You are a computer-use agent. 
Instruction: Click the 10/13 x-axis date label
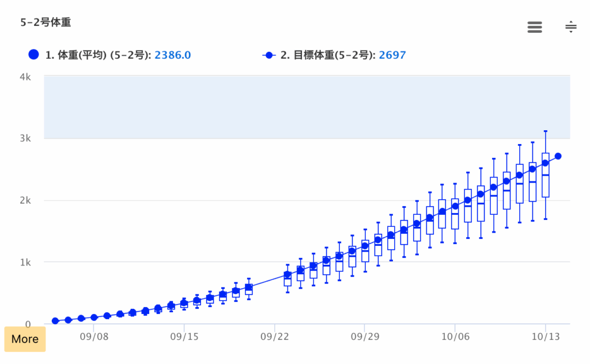[545, 335]
